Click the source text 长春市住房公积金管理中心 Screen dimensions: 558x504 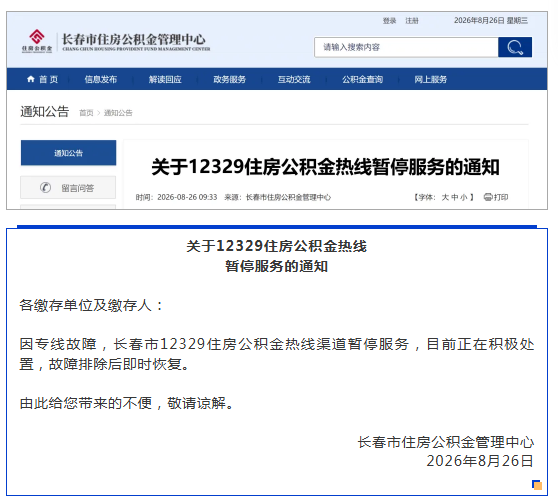tap(288, 197)
